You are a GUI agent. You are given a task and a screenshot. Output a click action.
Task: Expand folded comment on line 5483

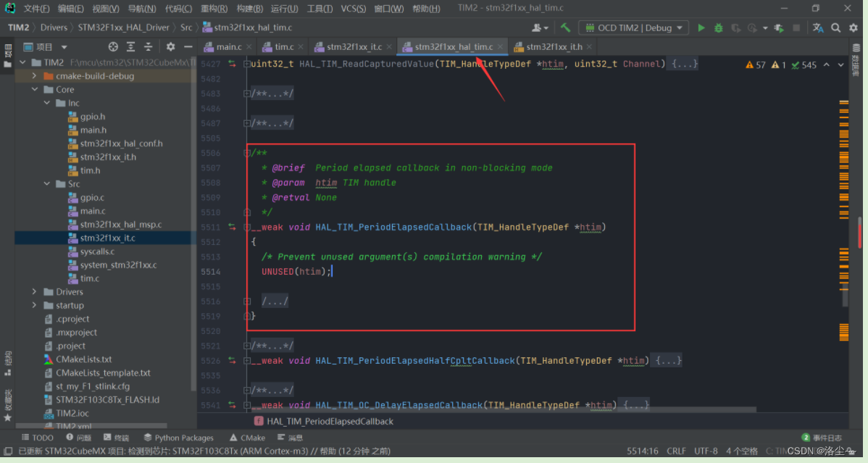[x=247, y=93]
